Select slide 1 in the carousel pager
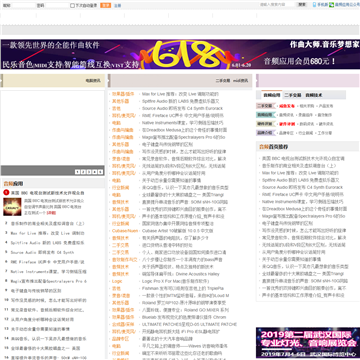 (77, 172)
